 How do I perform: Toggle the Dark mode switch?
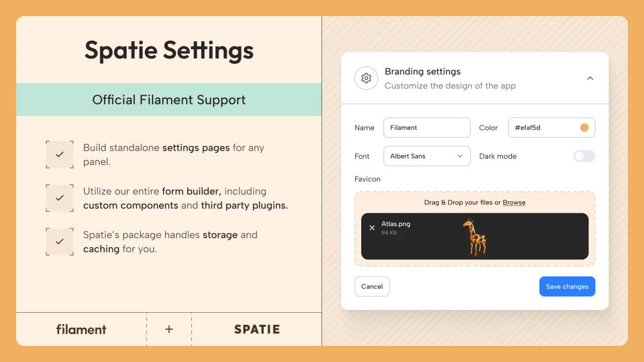584,156
